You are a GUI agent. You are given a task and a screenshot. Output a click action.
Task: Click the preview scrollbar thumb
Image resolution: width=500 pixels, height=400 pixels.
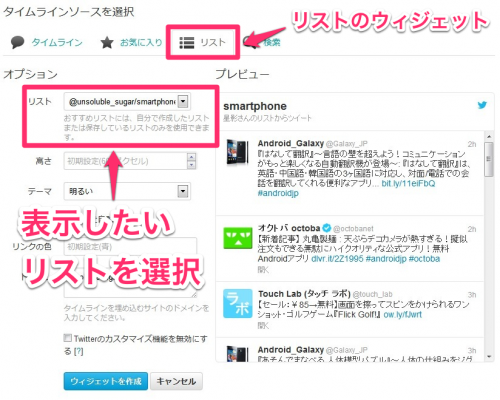pos(489,159)
